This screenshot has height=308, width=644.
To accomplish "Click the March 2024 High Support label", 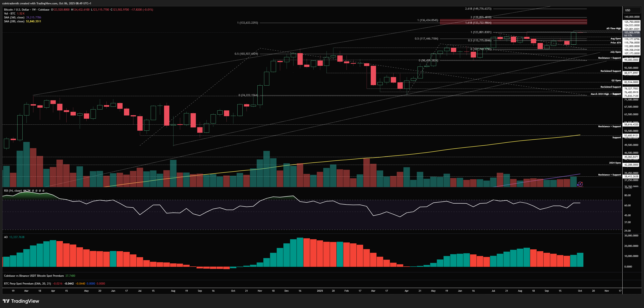I will click(606, 94).
